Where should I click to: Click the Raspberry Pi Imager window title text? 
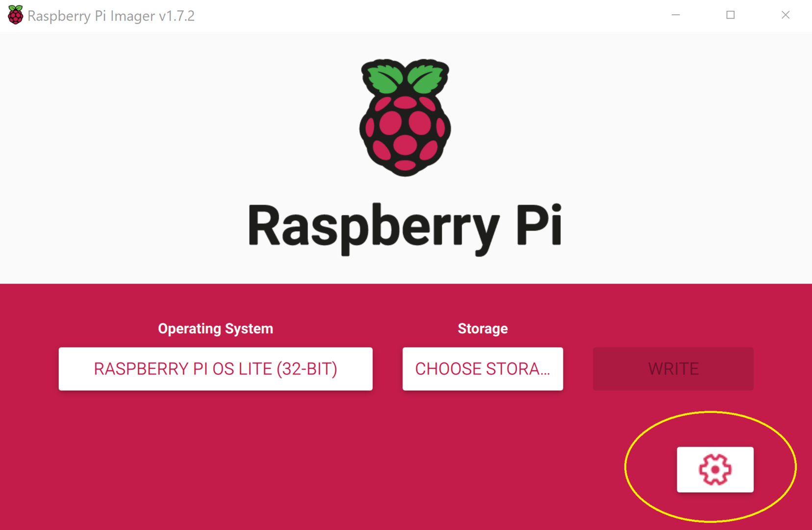111,16
